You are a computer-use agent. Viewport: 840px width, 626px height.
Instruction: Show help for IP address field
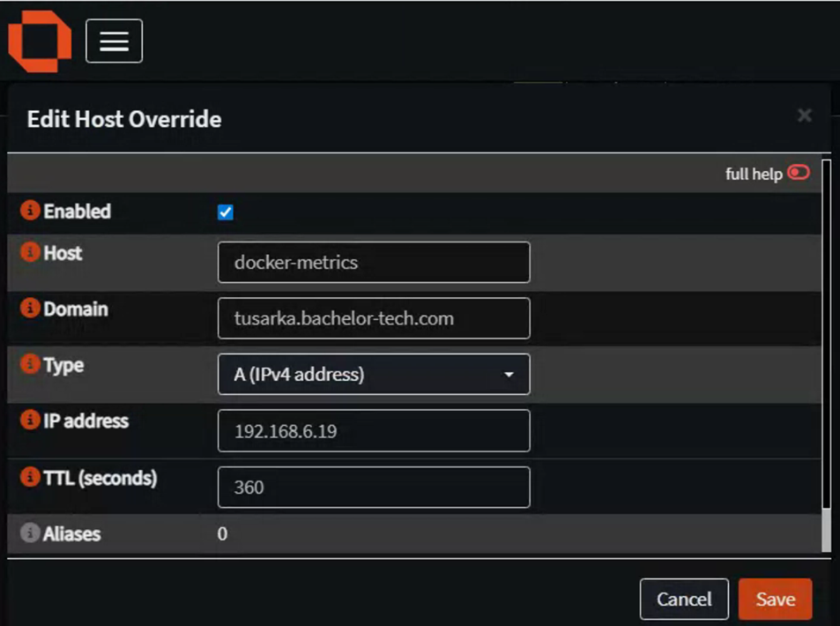(x=30, y=421)
